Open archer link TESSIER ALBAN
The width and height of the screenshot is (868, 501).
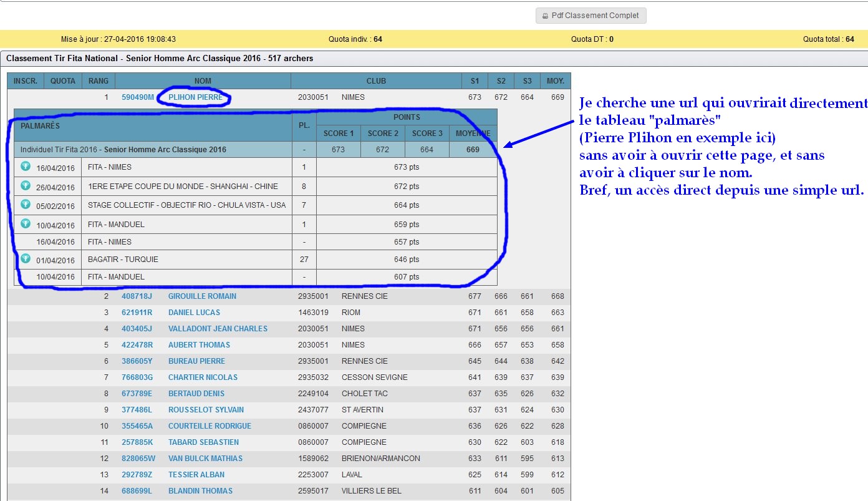click(196, 475)
